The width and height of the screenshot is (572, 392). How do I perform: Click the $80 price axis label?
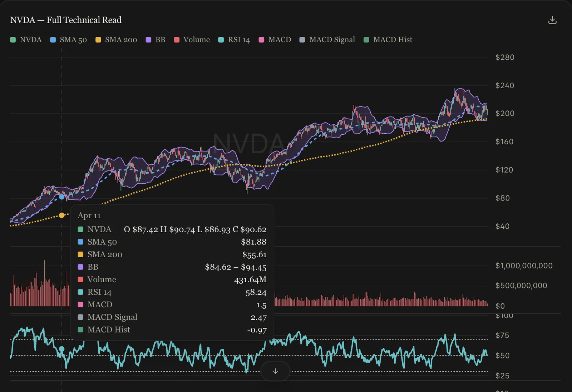coord(503,198)
